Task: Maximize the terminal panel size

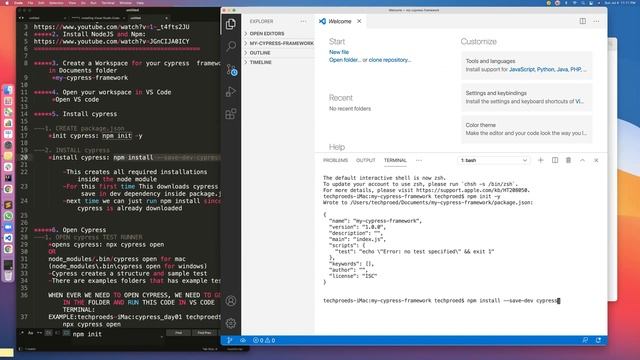Action: 582,160
